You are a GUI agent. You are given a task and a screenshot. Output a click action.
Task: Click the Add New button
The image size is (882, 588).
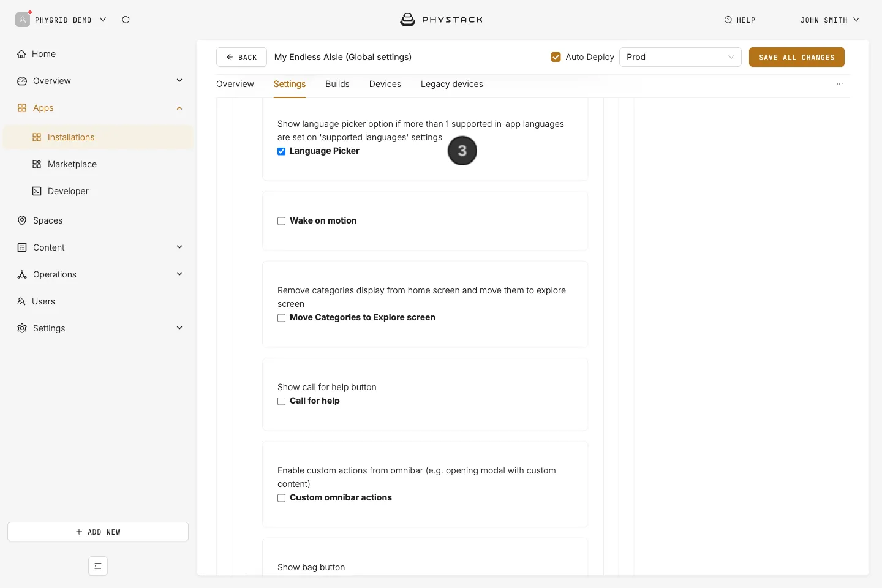click(x=98, y=532)
